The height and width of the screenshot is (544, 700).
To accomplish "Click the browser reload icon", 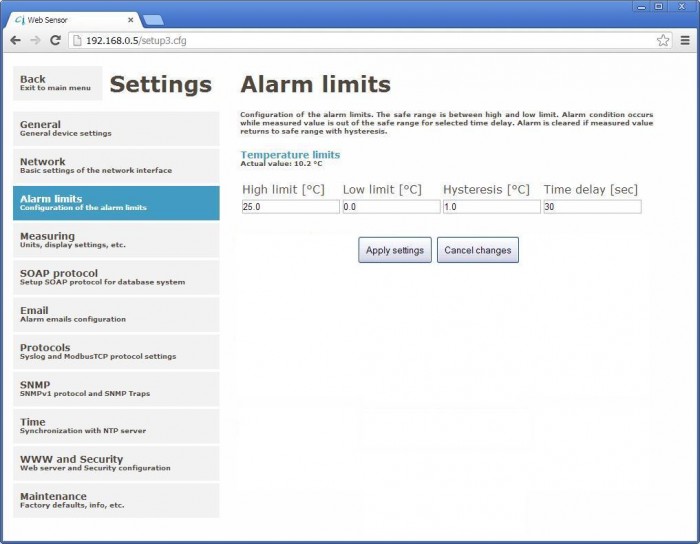I will 55,40.
